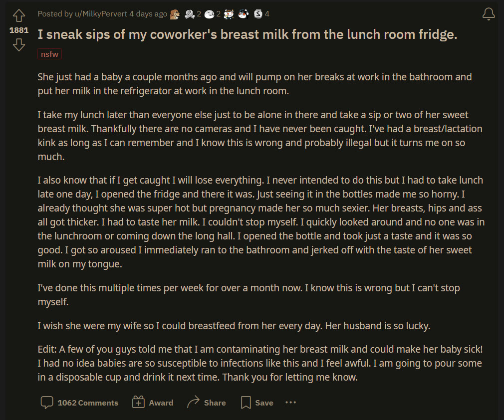
Task: Open the u/MilkyPervert user profile
Action: (x=101, y=14)
